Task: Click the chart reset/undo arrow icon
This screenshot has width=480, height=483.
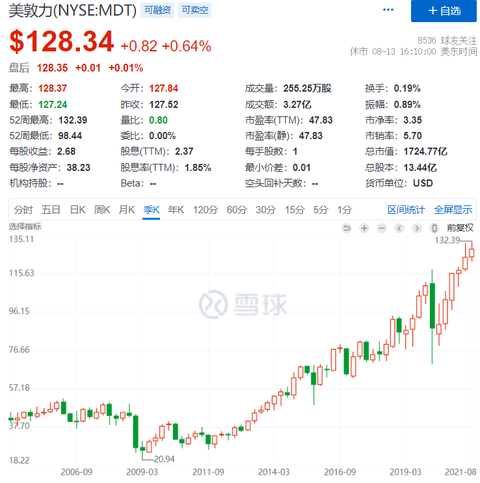Action: point(347,228)
